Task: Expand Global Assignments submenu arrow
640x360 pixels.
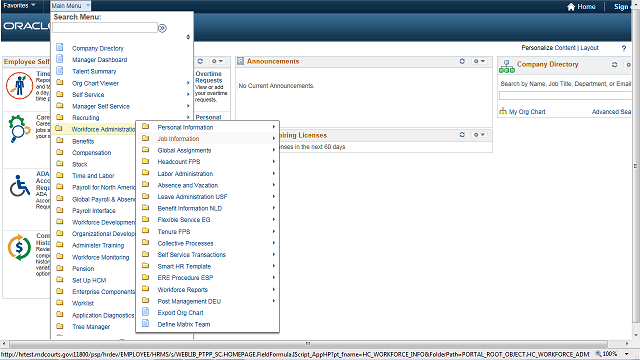Action: [274, 150]
